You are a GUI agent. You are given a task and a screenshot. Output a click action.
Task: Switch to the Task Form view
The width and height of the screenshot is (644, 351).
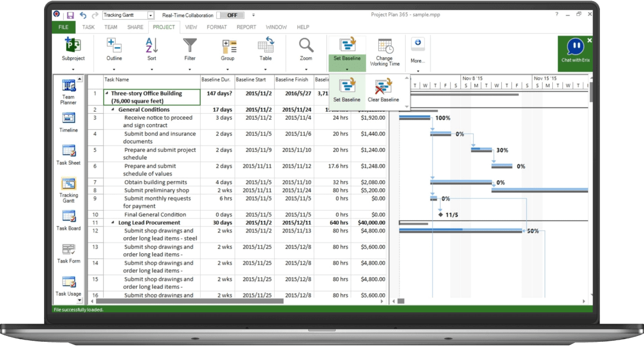click(68, 253)
